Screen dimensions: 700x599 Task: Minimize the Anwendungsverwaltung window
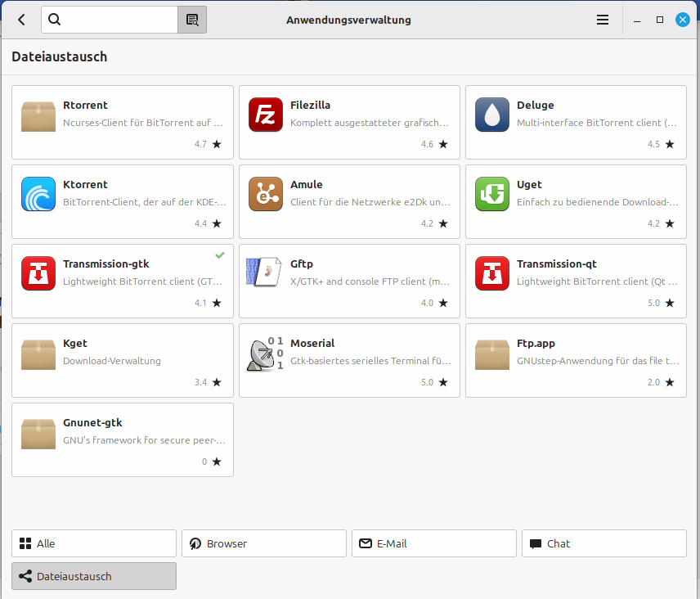click(x=637, y=20)
